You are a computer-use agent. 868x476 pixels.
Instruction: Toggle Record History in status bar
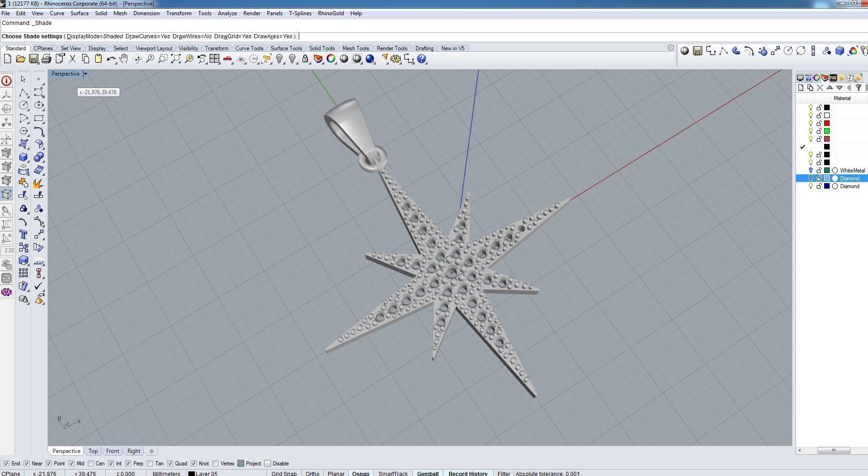[468, 473]
